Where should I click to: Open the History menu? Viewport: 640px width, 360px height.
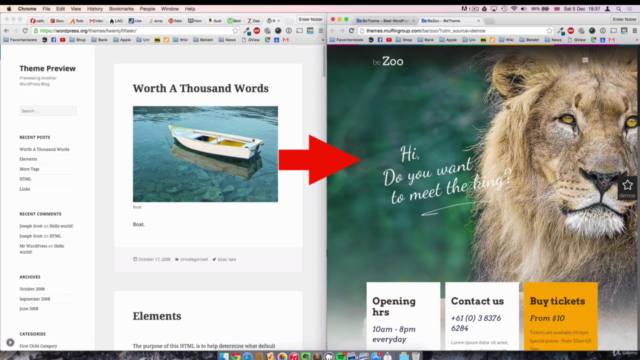95,9
